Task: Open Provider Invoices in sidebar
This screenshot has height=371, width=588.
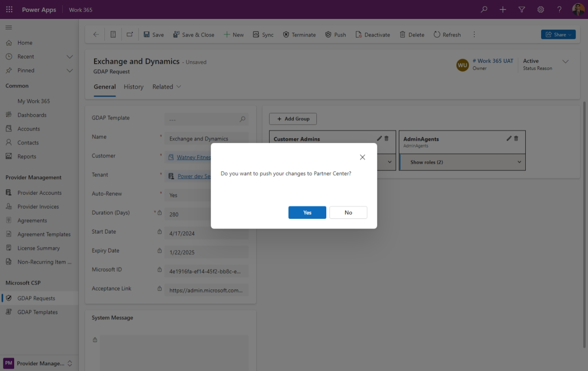Action: point(39,207)
